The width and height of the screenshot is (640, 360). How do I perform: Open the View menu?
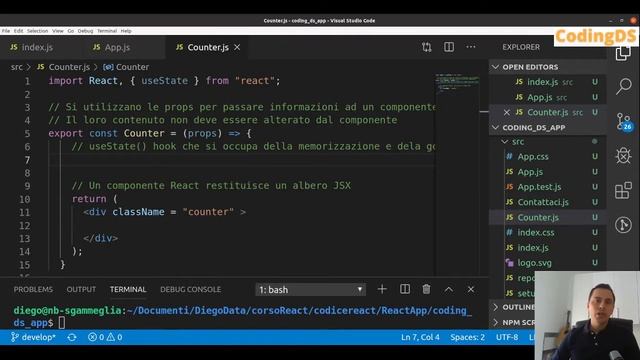[x=58, y=31]
